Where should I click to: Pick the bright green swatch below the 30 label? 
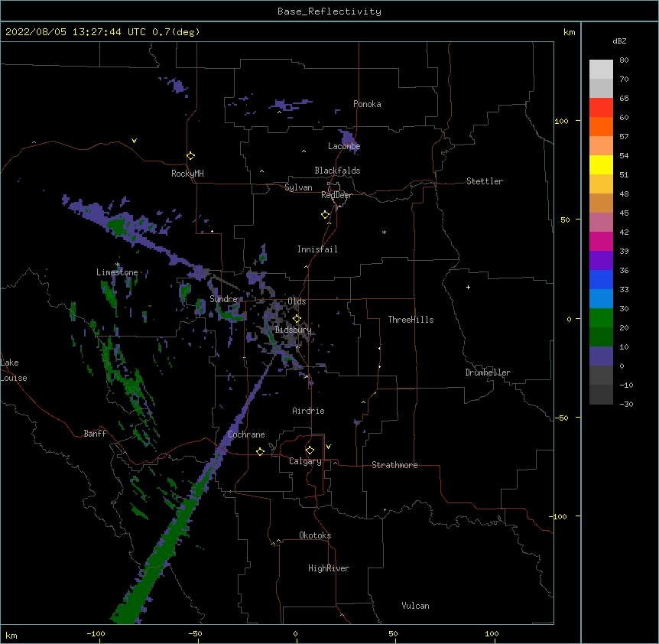pyautogui.click(x=601, y=318)
